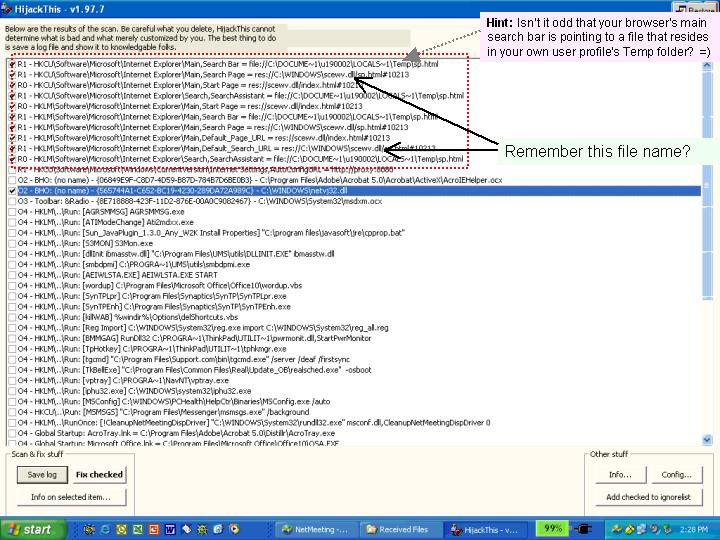Open the Info... button under Other stuff
This screenshot has width=720, height=540.
click(620, 475)
